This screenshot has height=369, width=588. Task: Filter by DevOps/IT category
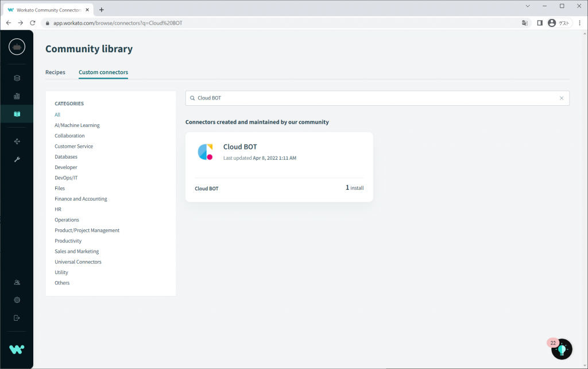pyautogui.click(x=67, y=178)
